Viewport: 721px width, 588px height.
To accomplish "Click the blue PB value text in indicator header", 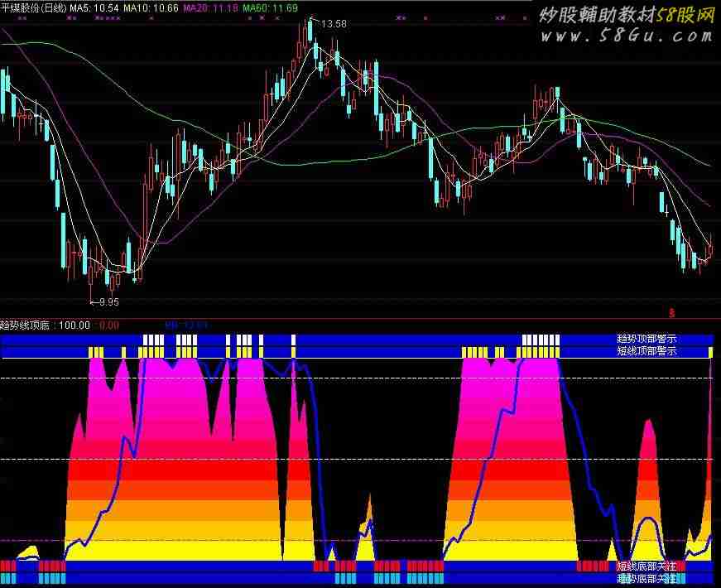I will [x=185, y=325].
